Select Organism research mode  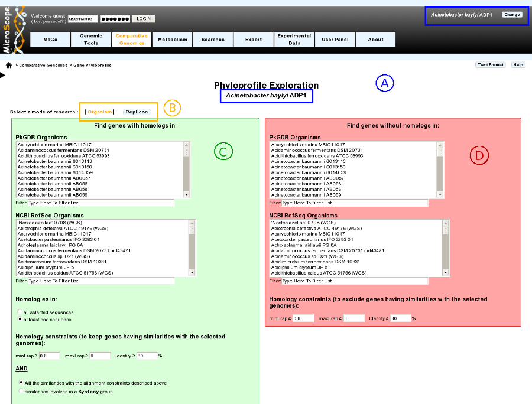[x=99, y=112]
